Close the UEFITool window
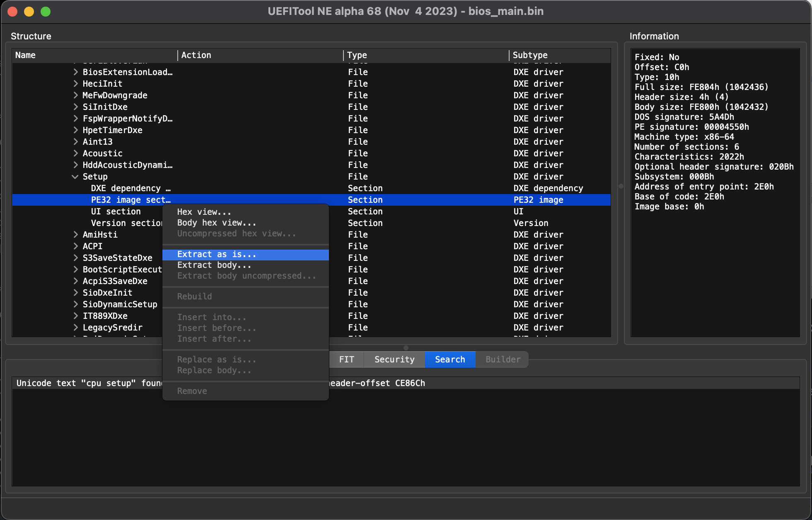 [12, 12]
